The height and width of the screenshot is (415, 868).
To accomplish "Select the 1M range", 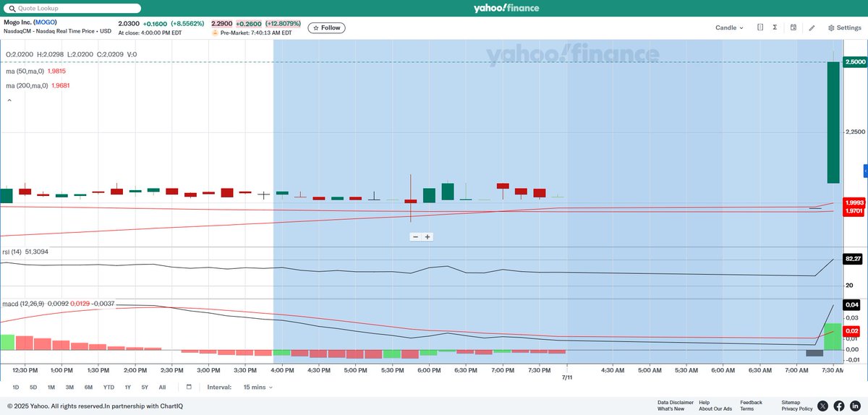I will pos(51,387).
